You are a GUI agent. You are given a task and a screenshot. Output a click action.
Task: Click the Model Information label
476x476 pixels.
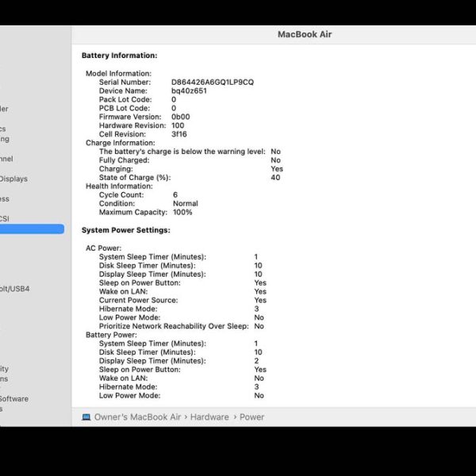tap(118, 74)
